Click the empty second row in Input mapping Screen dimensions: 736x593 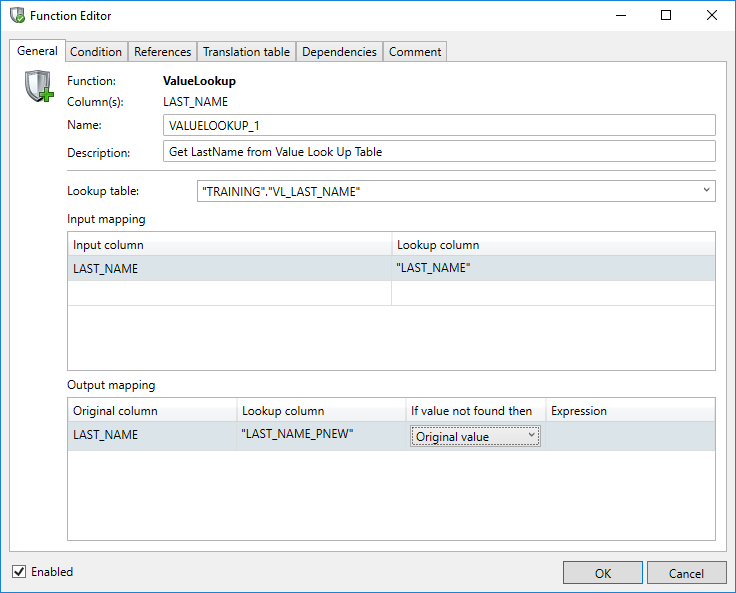pos(229,293)
